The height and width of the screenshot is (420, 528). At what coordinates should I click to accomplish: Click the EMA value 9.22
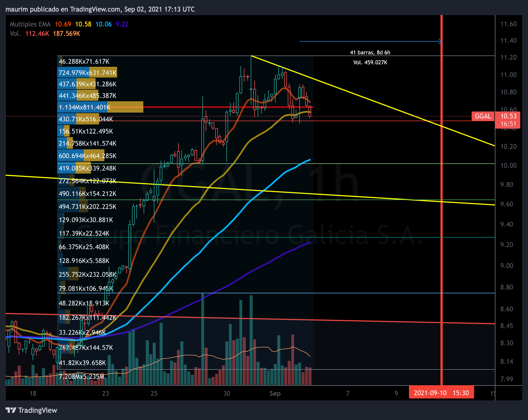[x=122, y=24]
